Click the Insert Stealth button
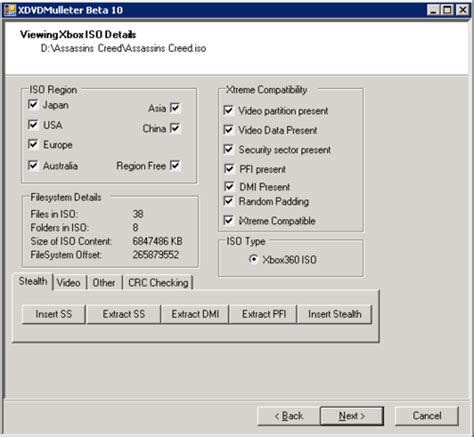Viewport: 474px width, 437px height. coord(335,314)
